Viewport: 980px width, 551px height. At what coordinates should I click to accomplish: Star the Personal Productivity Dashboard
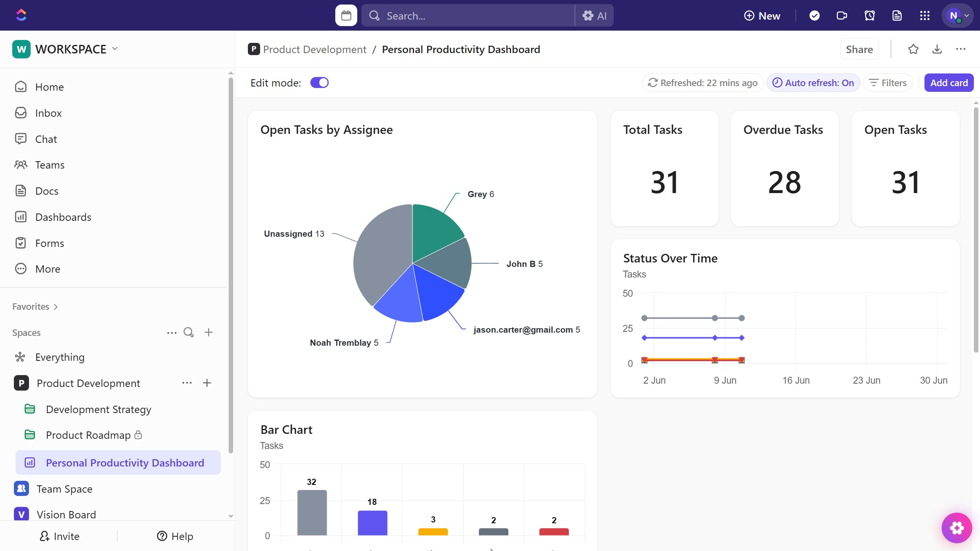(x=913, y=49)
